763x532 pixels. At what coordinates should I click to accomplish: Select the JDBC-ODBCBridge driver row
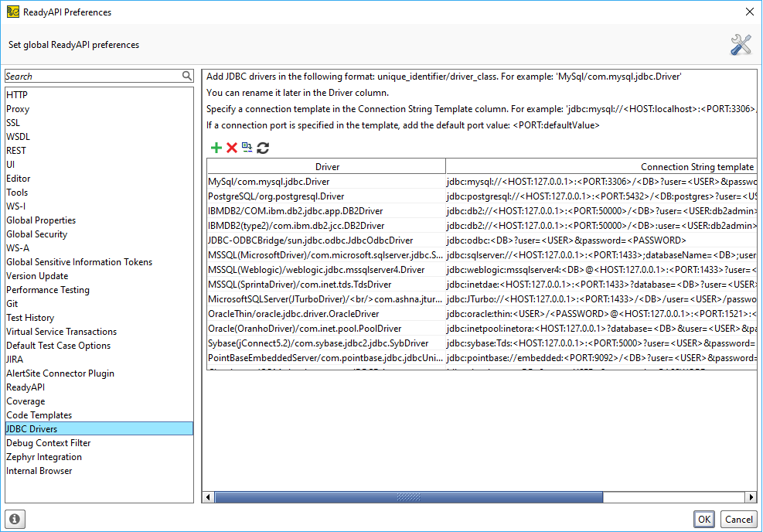tap(482, 240)
